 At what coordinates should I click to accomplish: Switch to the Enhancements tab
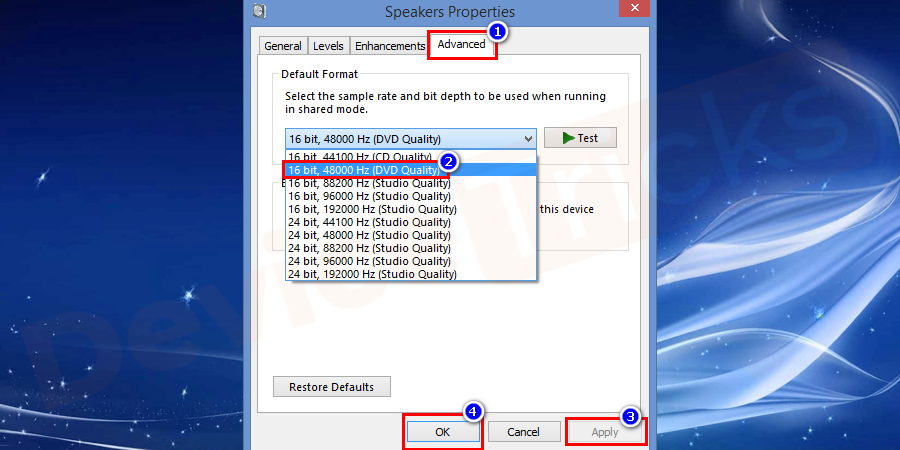click(x=389, y=46)
